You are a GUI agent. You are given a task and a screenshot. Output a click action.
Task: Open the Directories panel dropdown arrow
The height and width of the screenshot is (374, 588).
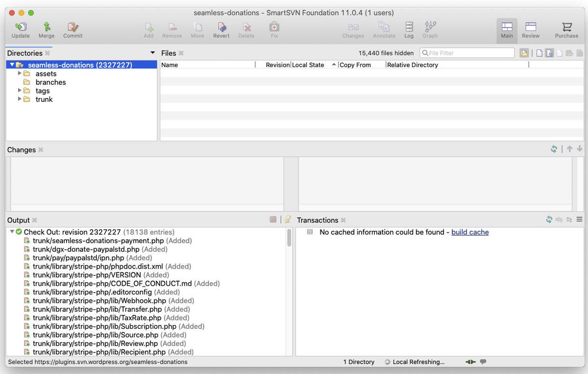pos(152,53)
